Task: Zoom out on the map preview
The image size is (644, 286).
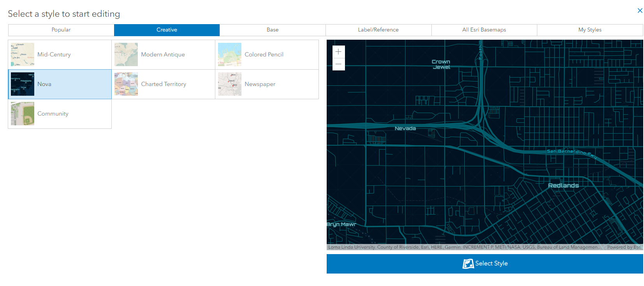Action: pos(338,64)
